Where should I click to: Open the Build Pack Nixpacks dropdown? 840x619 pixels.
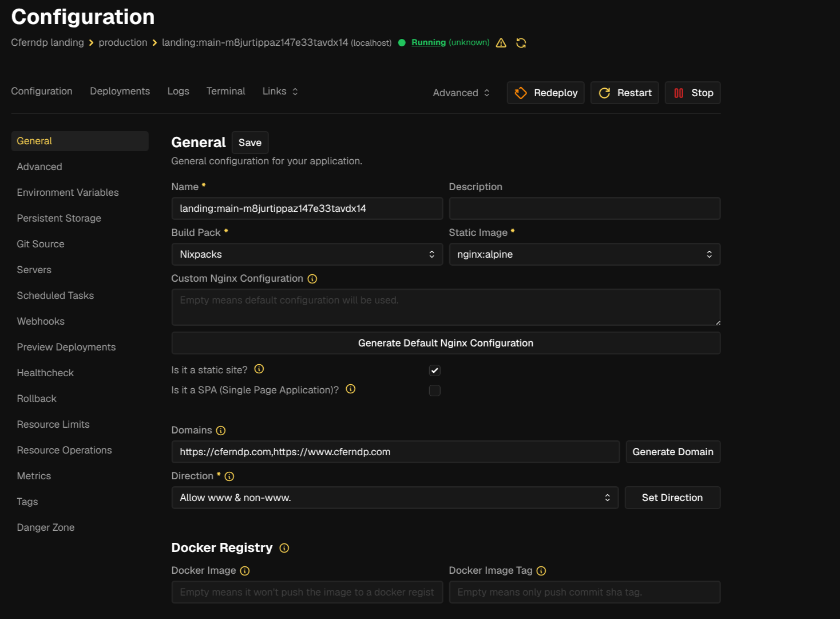click(307, 254)
